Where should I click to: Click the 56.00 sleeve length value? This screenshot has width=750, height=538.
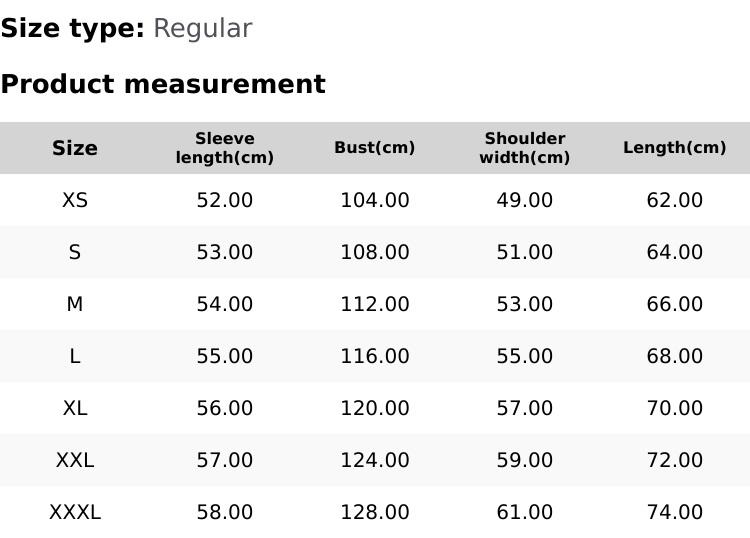(225, 408)
